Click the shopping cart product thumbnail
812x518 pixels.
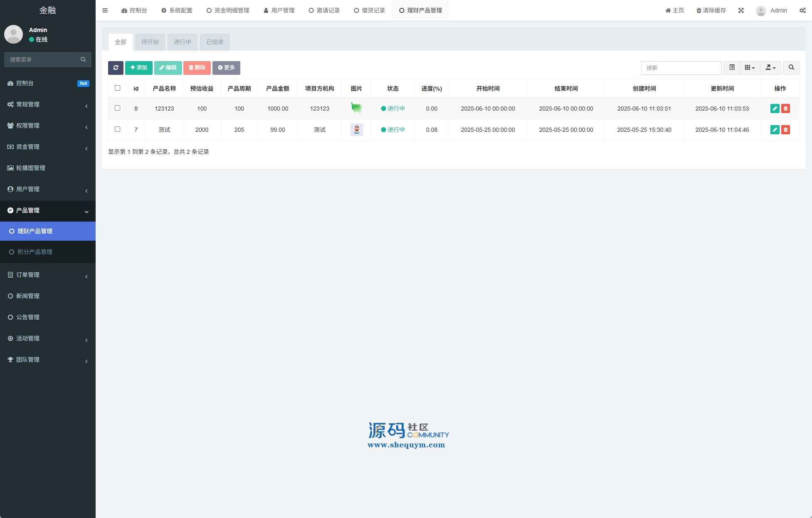point(356,109)
